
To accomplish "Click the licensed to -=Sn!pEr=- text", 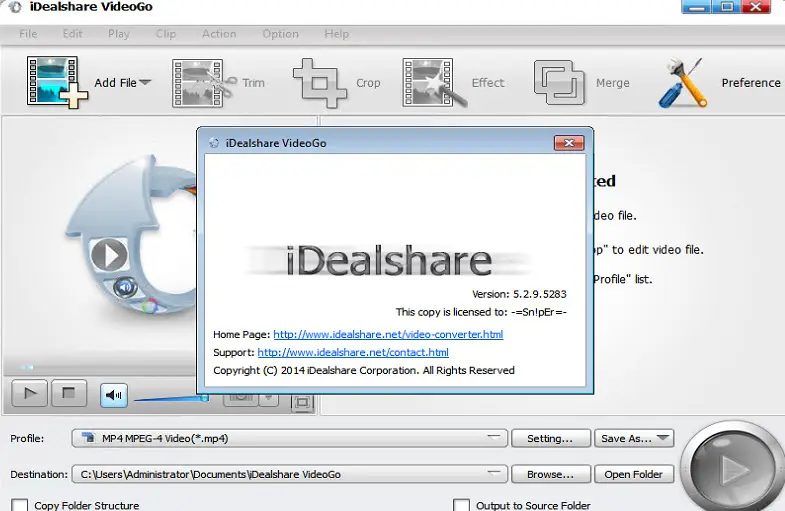I will [481, 312].
